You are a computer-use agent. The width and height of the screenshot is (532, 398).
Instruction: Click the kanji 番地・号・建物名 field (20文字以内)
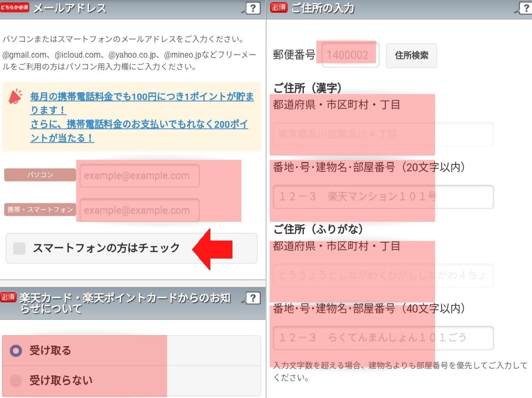click(383, 197)
